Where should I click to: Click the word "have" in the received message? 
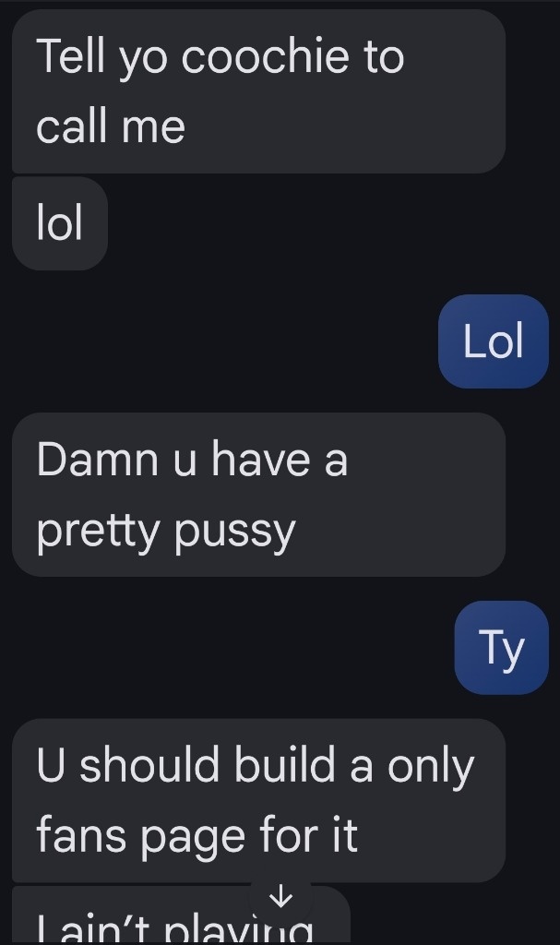pos(261,460)
